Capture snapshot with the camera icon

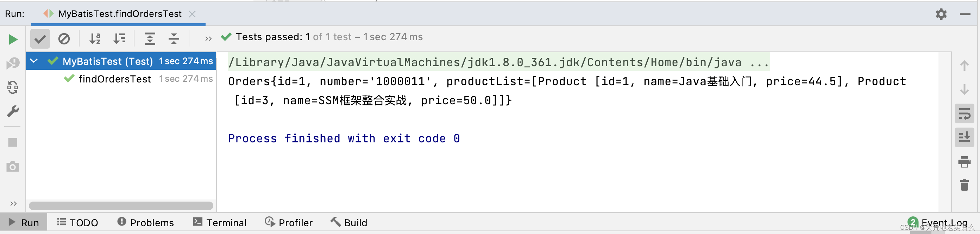click(13, 167)
